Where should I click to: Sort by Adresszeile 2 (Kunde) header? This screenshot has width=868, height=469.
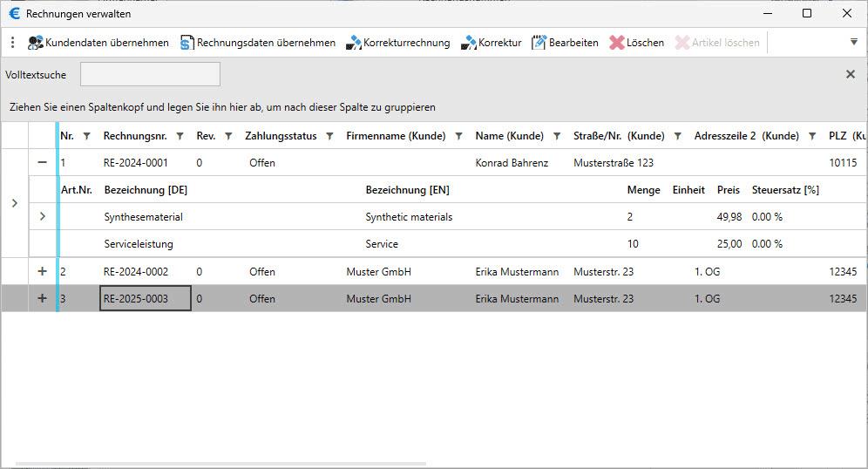(746, 136)
